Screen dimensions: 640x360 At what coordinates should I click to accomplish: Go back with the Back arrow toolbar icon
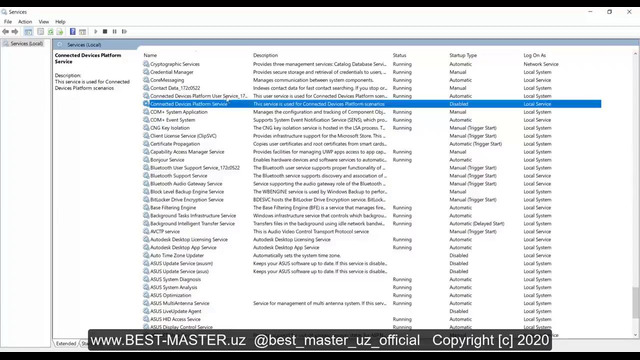(5, 31)
